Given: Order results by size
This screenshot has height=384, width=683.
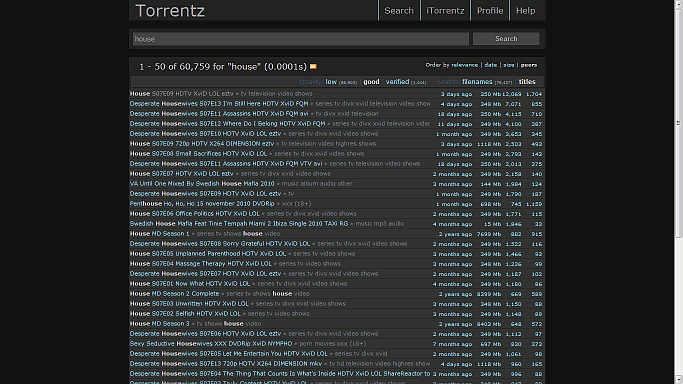Looking at the screenshot, I should pyautogui.click(x=509, y=65).
